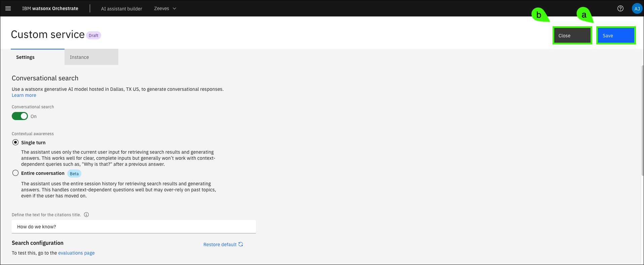This screenshot has height=265, width=644.
Task: Switch to the Instance tab
Action: 91,57
